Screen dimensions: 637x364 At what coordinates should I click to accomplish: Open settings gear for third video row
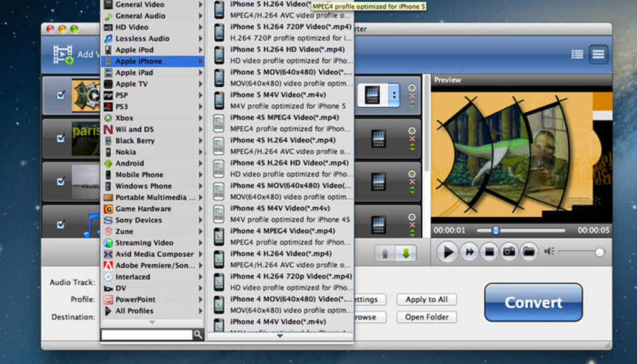(x=412, y=174)
